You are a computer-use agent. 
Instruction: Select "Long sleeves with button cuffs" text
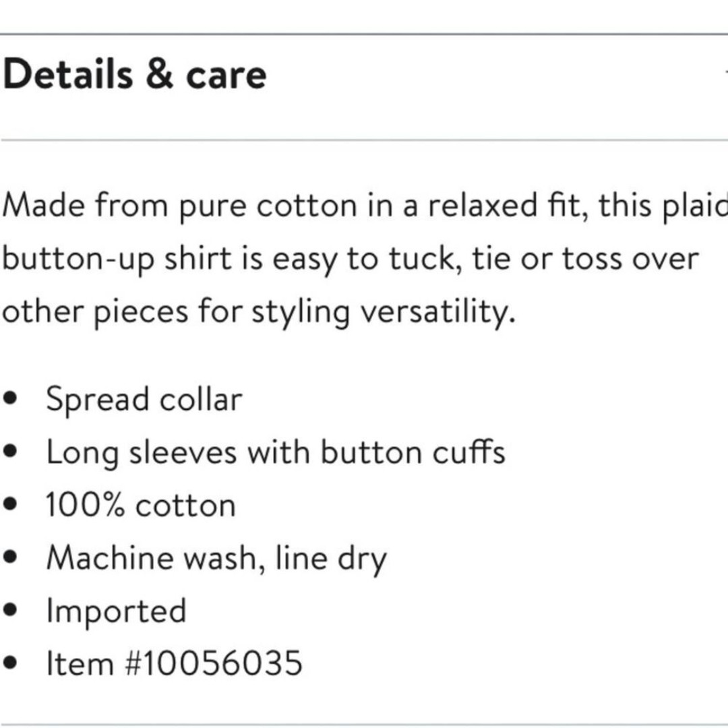click(x=275, y=452)
